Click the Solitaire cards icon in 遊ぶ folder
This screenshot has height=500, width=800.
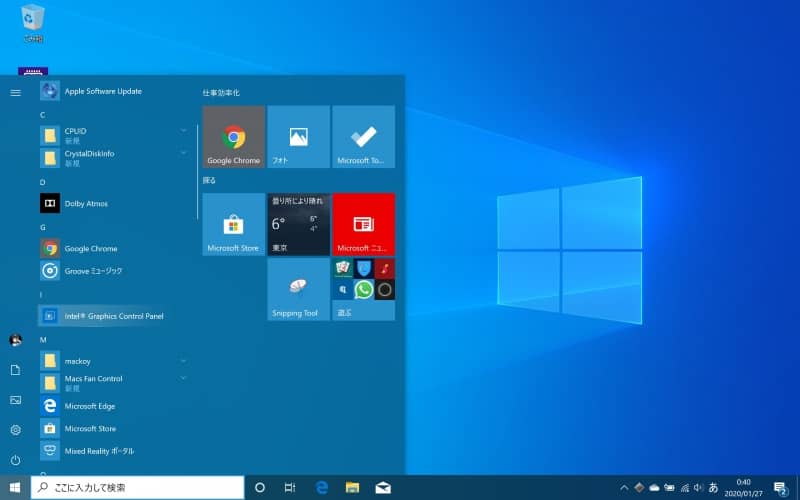tap(343, 269)
